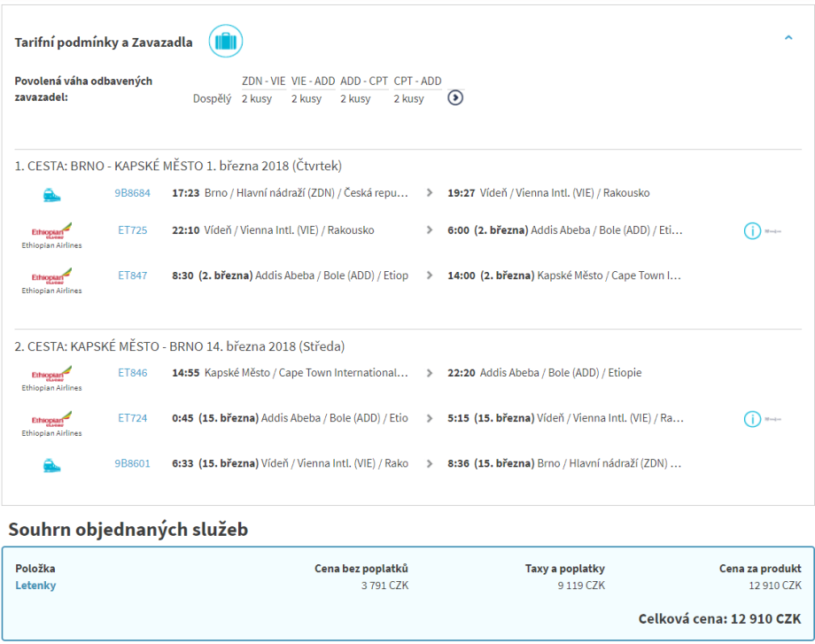Click the train icon beside 9B8601

[x=52, y=464]
